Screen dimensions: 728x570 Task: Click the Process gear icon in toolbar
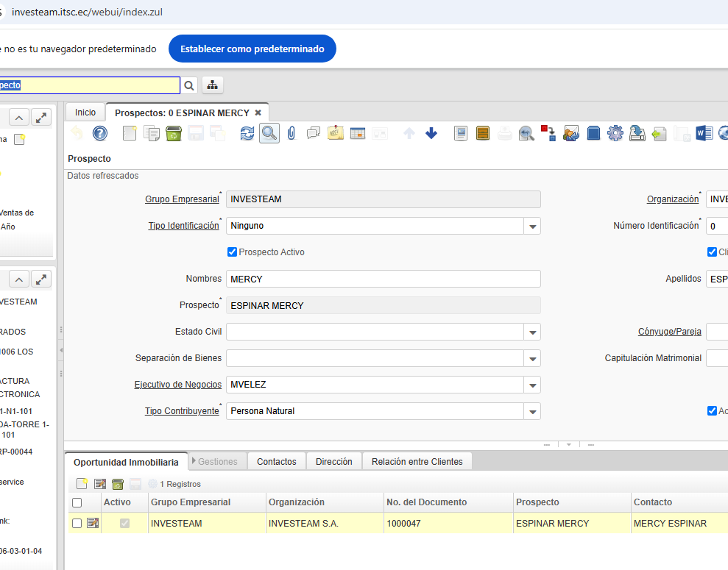[615, 133]
